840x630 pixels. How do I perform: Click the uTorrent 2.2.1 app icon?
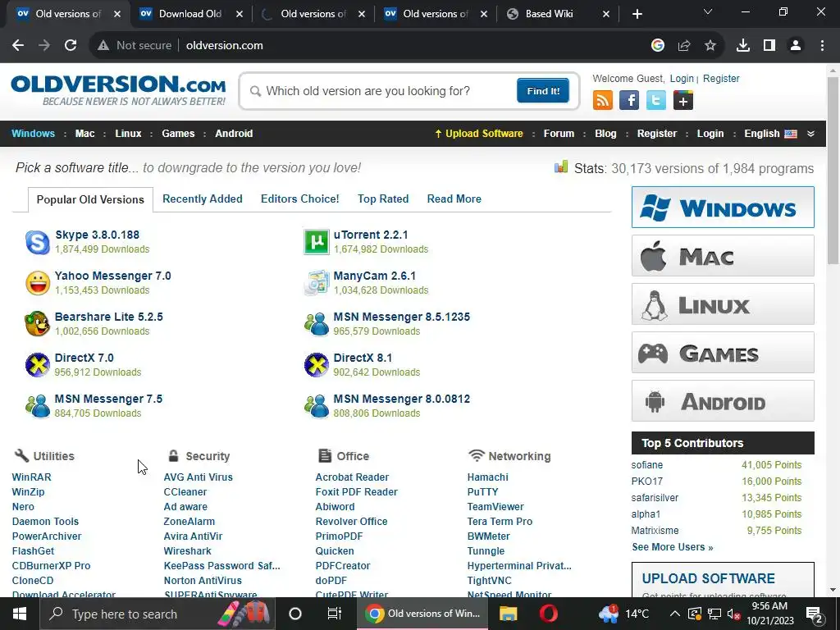point(316,242)
